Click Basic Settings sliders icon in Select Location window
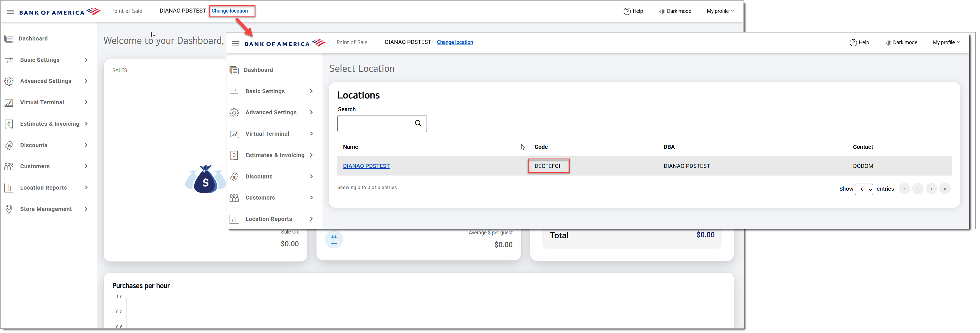Viewport: 980px width, 333px height. coord(234,91)
